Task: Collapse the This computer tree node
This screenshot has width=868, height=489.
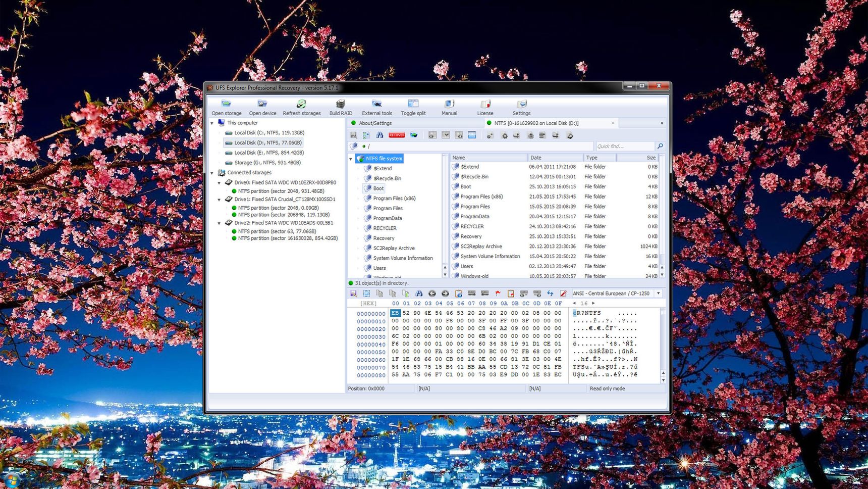Action: click(212, 123)
